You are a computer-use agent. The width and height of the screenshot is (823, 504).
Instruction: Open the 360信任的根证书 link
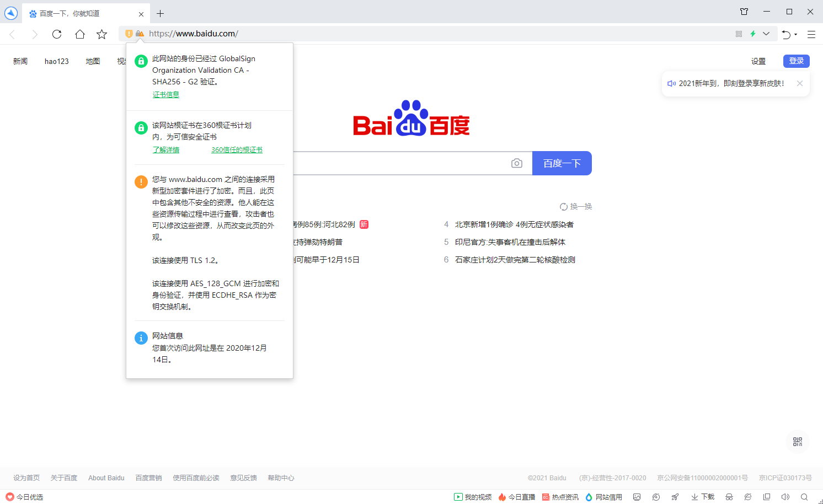(x=237, y=150)
